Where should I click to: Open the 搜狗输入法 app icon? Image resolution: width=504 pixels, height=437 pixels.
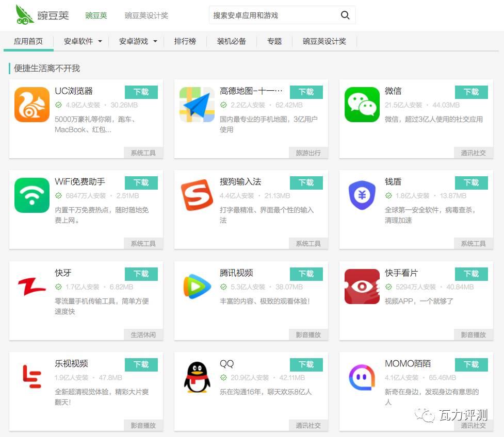tap(197, 195)
